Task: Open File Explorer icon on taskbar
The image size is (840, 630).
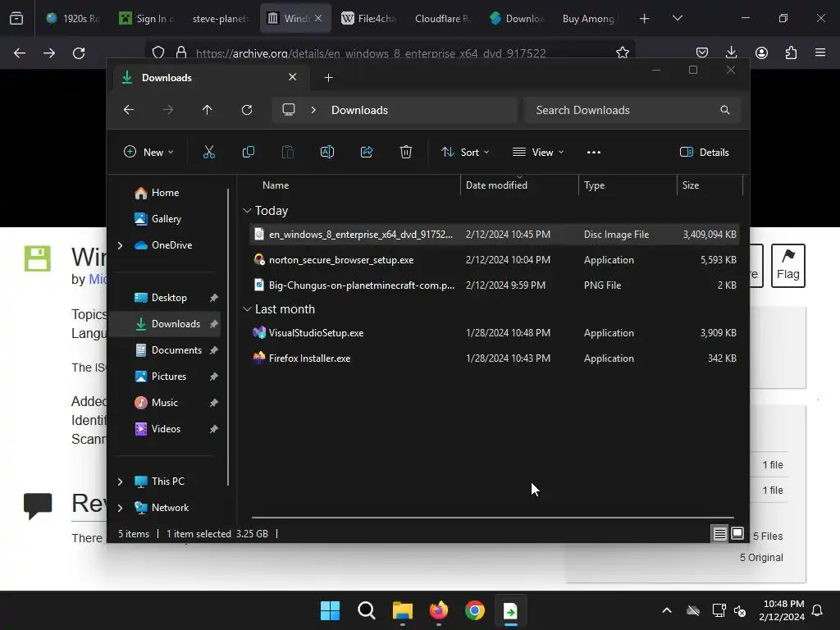Action: [402, 610]
